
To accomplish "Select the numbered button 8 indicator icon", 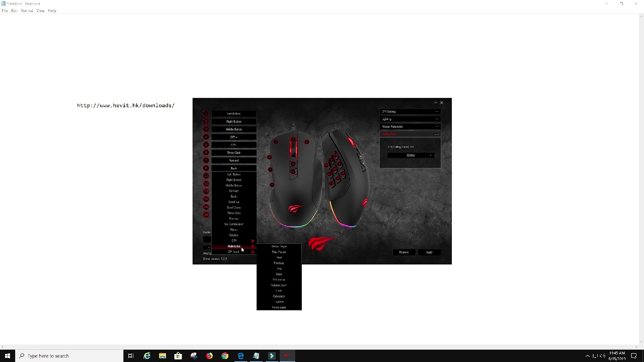I will (x=206, y=168).
